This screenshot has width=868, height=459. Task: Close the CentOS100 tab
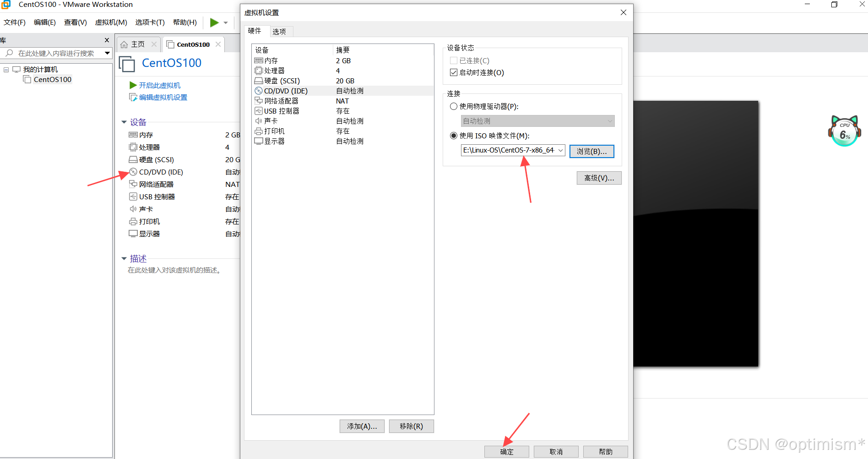[218, 44]
